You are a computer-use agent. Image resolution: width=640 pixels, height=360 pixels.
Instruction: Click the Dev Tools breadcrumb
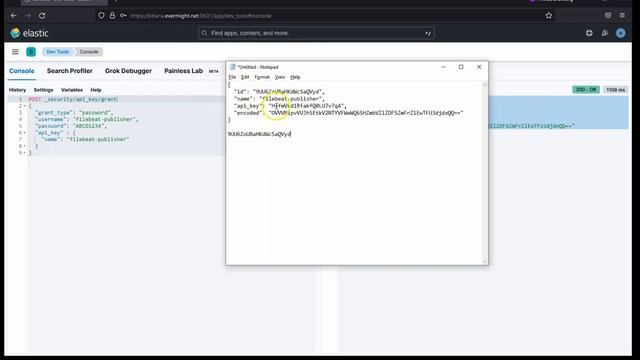[x=58, y=52]
